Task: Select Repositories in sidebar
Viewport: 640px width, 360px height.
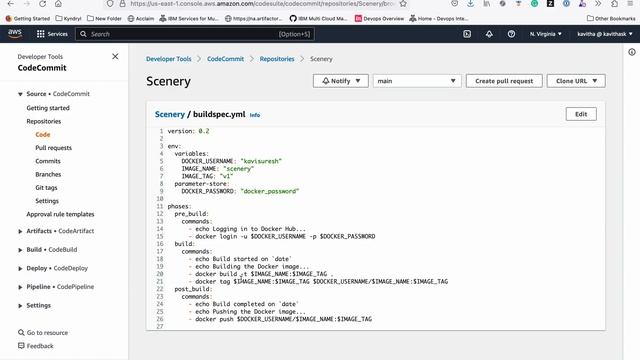Action: tap(44, 121)
